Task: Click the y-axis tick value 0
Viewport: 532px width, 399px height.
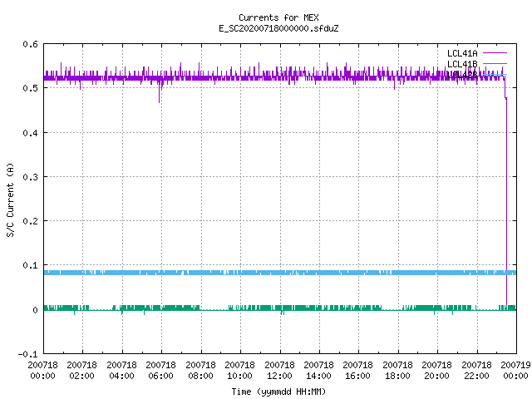Action: pos(35,310)
